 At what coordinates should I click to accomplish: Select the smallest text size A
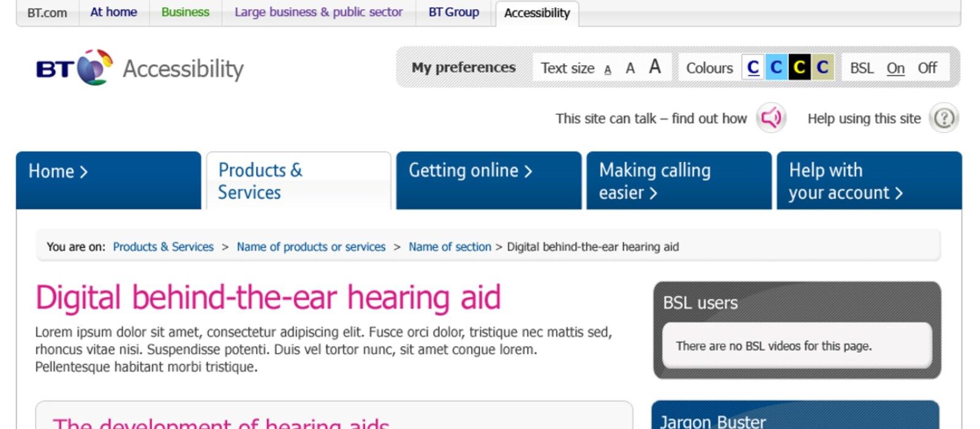pyautogui.click(x=608, y=69)
